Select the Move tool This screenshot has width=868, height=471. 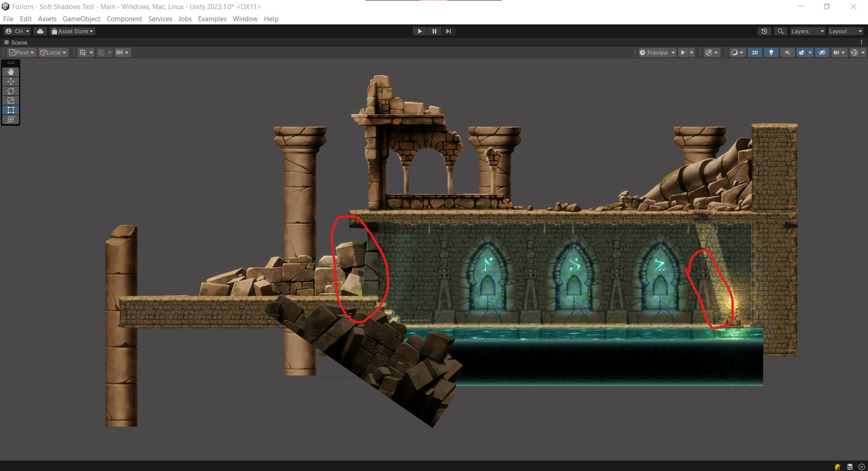coord(10,81)
